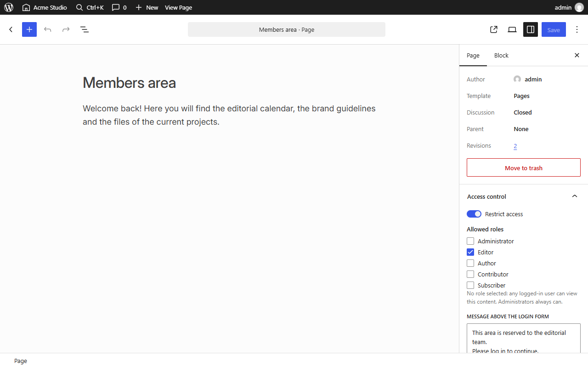Click View Page in the admin bar

[178, 7]
